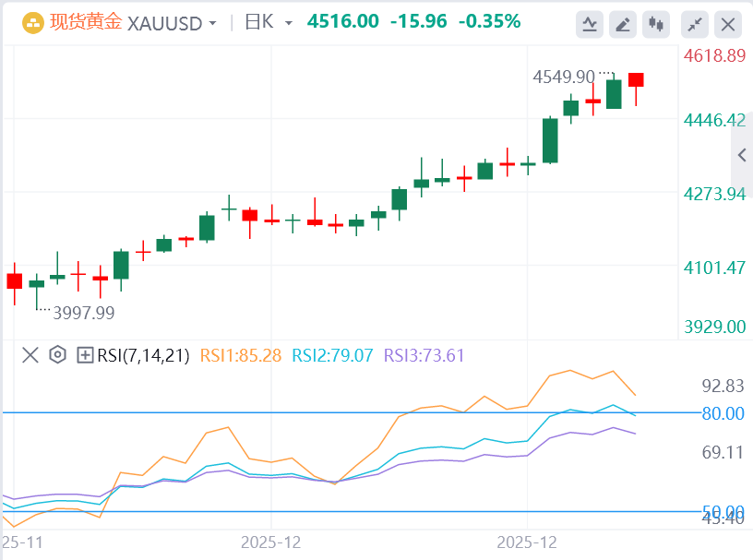Click the gold bar symbol icon
Viewport: 753px width, 560px height.
click(30, 22)
